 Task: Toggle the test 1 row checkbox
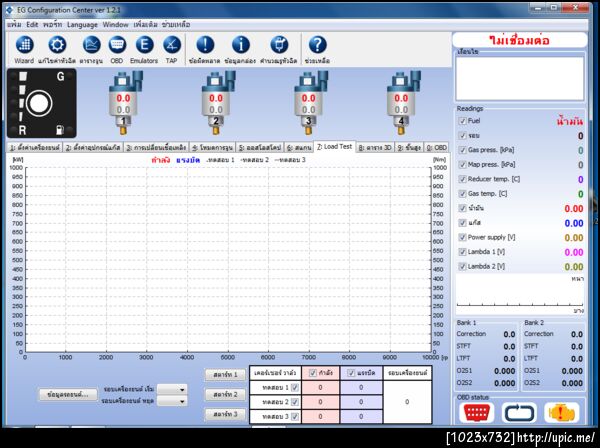point(295,388)
